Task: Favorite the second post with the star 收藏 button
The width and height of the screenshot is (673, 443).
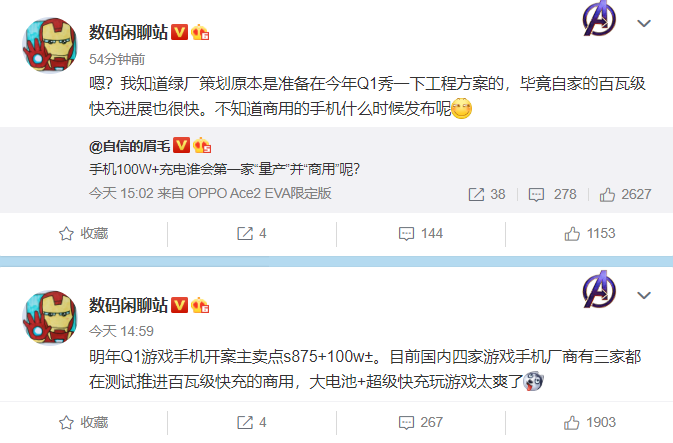Action: point(83,422)
